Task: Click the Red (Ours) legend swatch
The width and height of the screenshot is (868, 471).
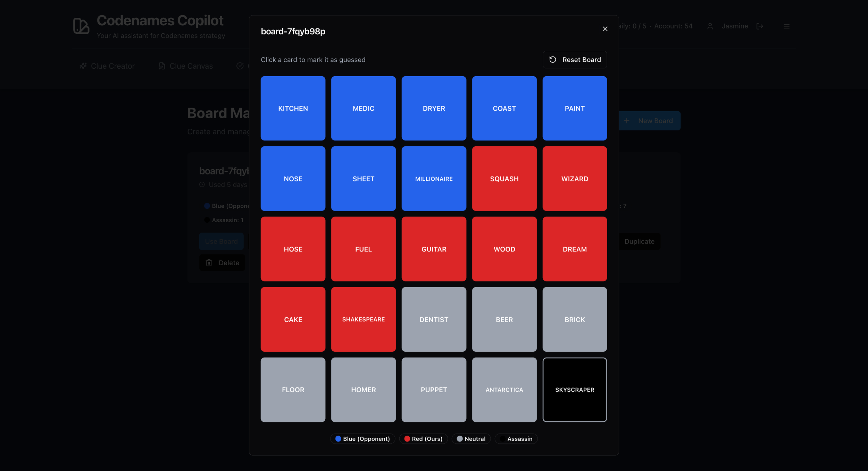Action: coord(407,439)
